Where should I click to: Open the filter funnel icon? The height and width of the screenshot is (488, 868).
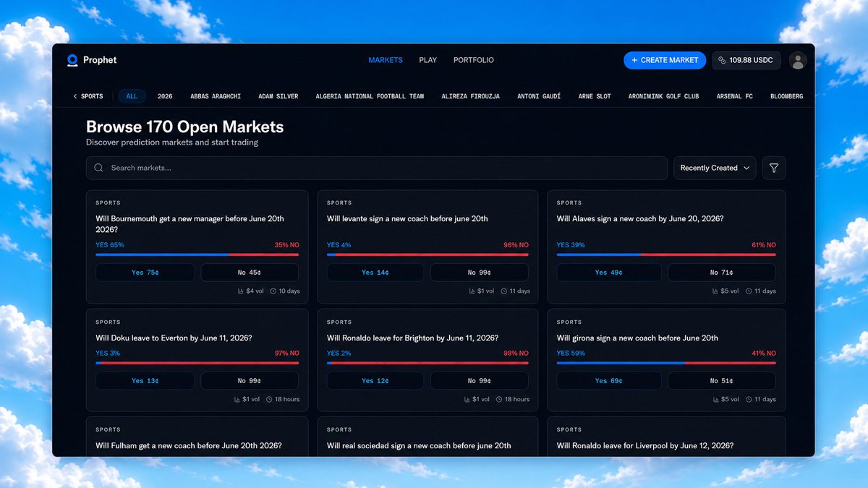coord(774,168)
